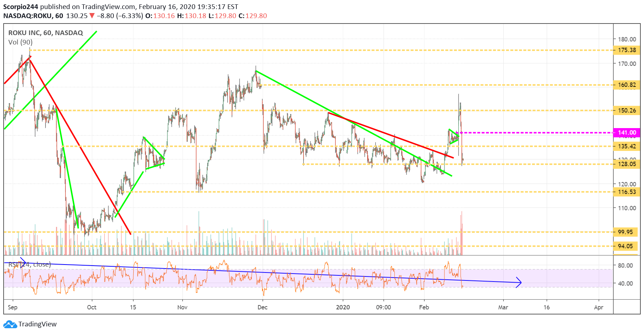
Task: Click the close price value C:129.80
Action: (253, 16)
